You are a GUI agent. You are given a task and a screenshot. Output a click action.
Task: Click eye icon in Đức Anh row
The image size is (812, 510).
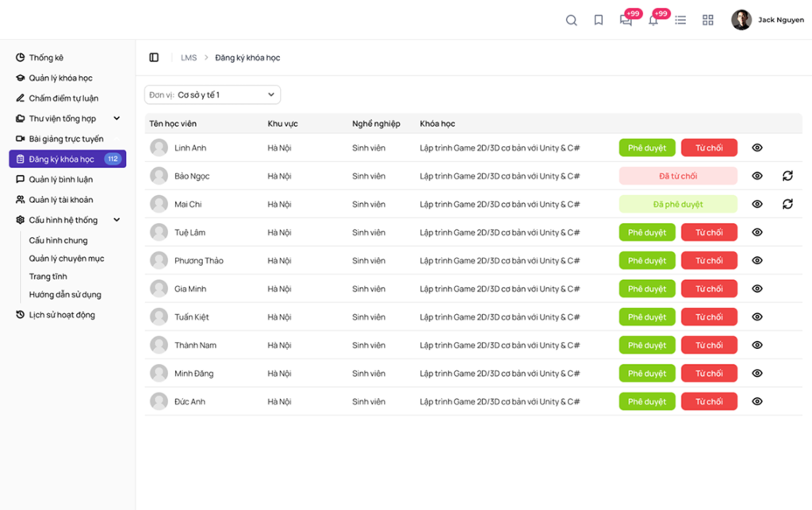pos(757,401)
